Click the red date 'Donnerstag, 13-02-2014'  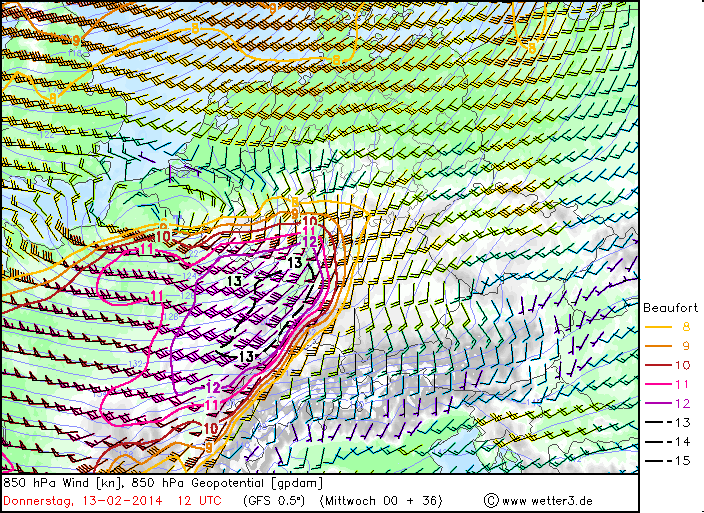(x=83, y=501)
